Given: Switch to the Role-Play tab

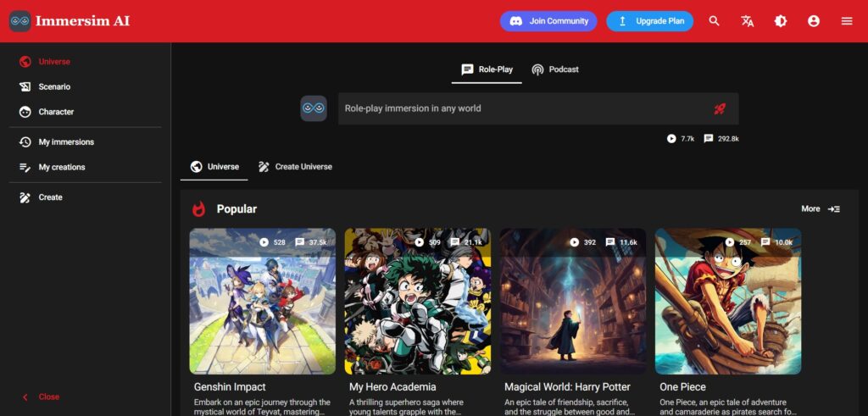Looking at the screenshot, I should (487, 69).
